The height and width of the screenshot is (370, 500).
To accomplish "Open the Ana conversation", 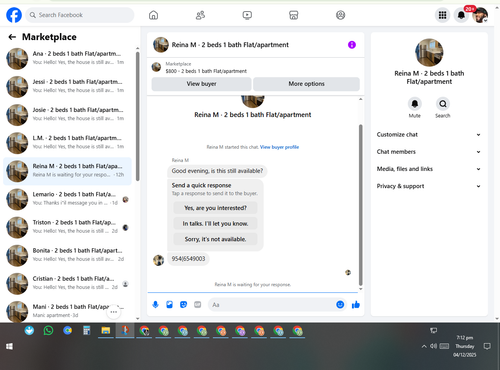I will tap(67, 58).
